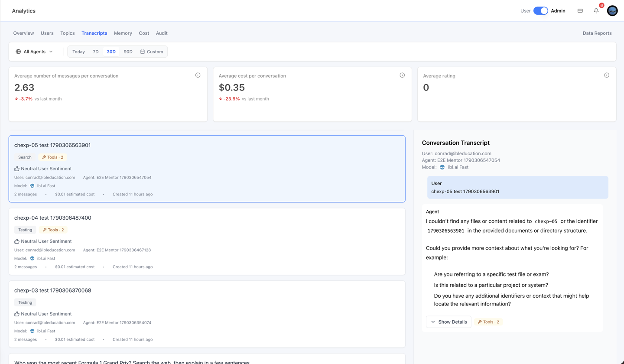Click info icon on Average rating card
Image resolution: width=624 pixels, height=364 pixels.
click(607, 75)
